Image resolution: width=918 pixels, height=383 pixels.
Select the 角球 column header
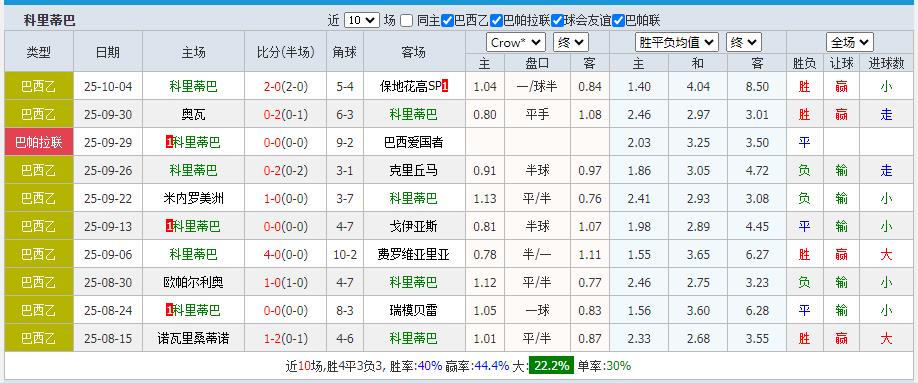344,52
